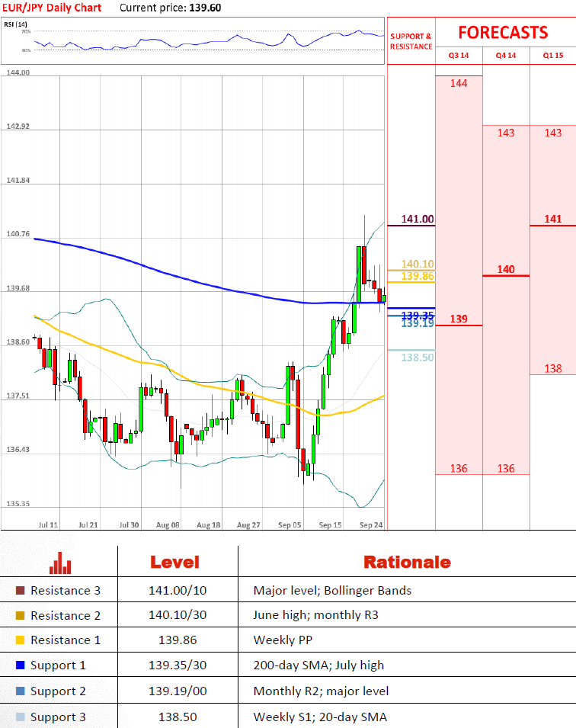Select the Support 2 steel-blue swatch
The height and width of the screenshot is (728, 576).
pos(20,691)
